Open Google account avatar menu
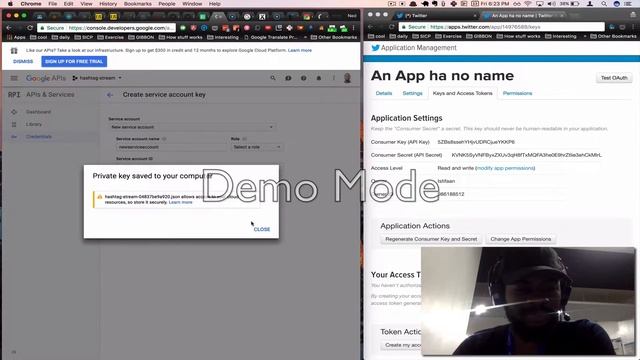The image size is (640, 360). pyautogui.click(x=347, y=78)
